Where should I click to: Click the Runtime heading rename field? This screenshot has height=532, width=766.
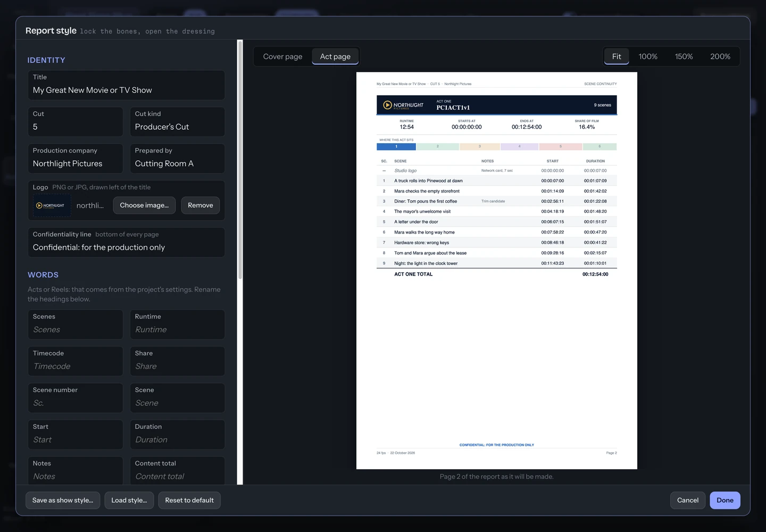coord(178,325)
